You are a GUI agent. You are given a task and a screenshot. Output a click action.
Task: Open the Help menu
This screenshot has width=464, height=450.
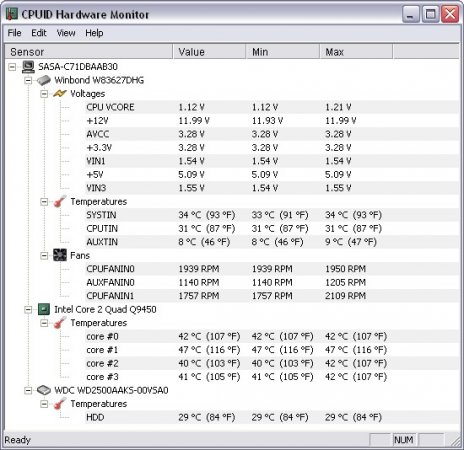click(x=94, y=33)
